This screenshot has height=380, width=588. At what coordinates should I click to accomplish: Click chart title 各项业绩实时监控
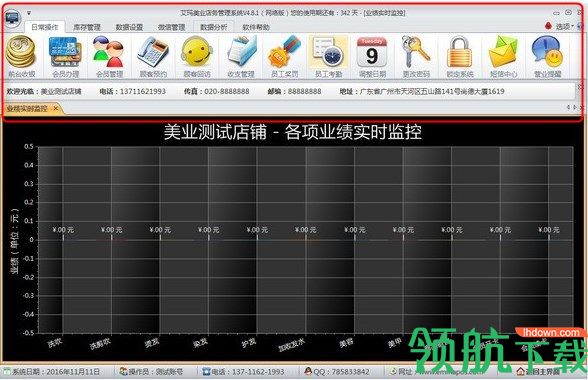coord(353,132)
